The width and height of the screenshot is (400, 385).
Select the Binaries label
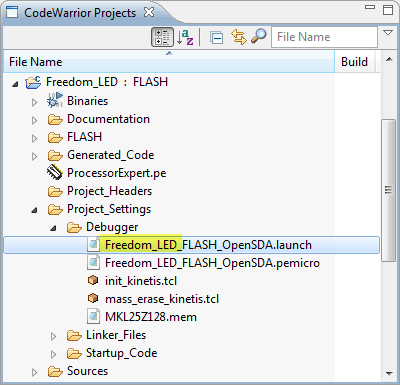88,101
